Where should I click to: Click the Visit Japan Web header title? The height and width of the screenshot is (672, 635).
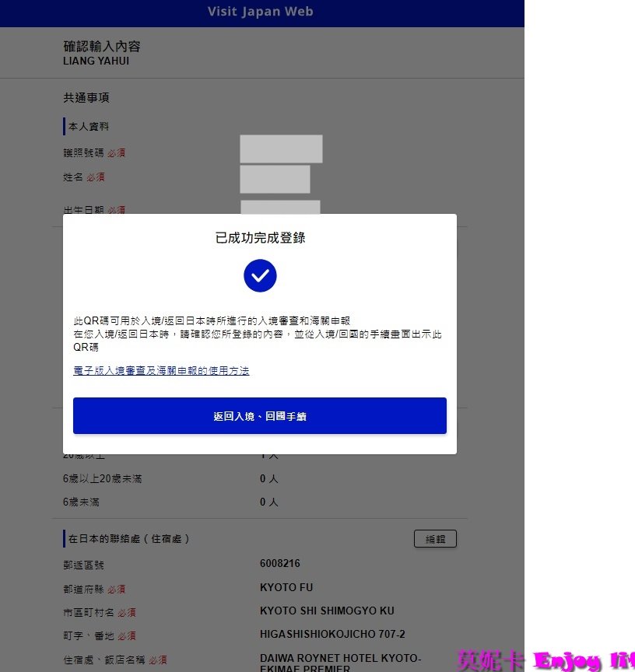point(261,12)
